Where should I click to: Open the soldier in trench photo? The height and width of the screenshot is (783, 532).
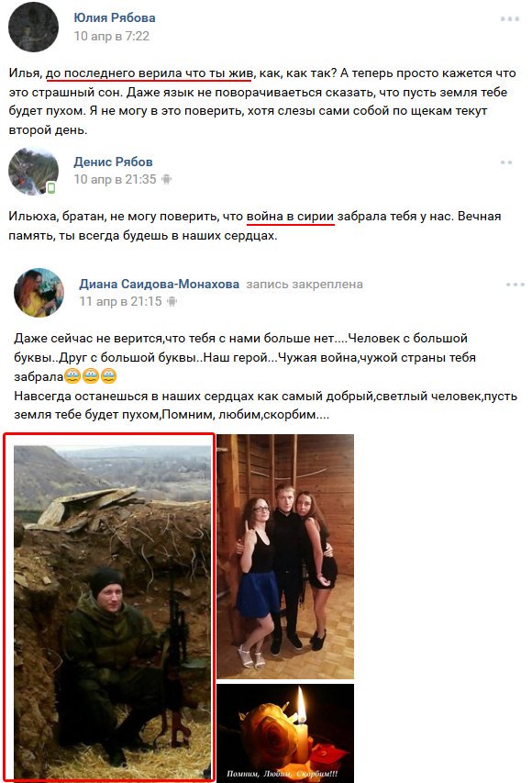pyautogui.click(x=112, y=606)
